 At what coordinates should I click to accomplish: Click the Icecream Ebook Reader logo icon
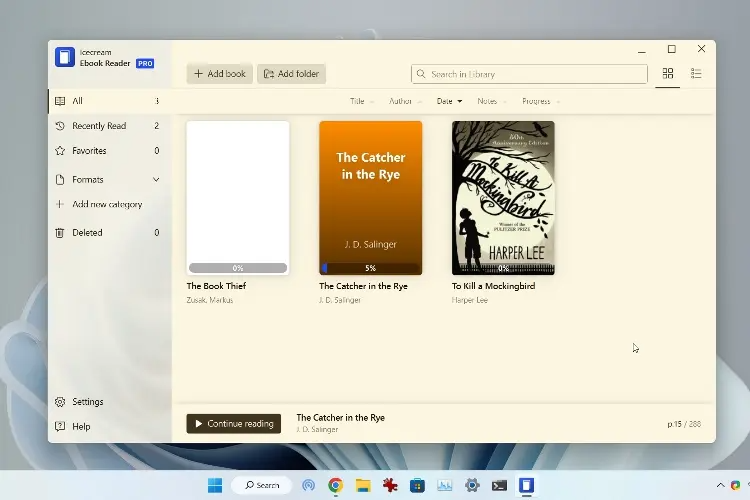pos(65,57)
